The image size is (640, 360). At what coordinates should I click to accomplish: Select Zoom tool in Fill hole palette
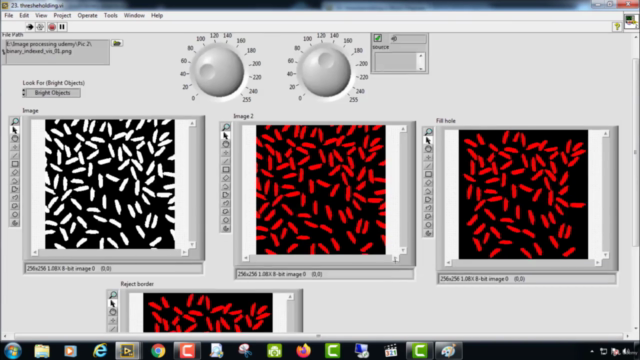coord(428,132)
